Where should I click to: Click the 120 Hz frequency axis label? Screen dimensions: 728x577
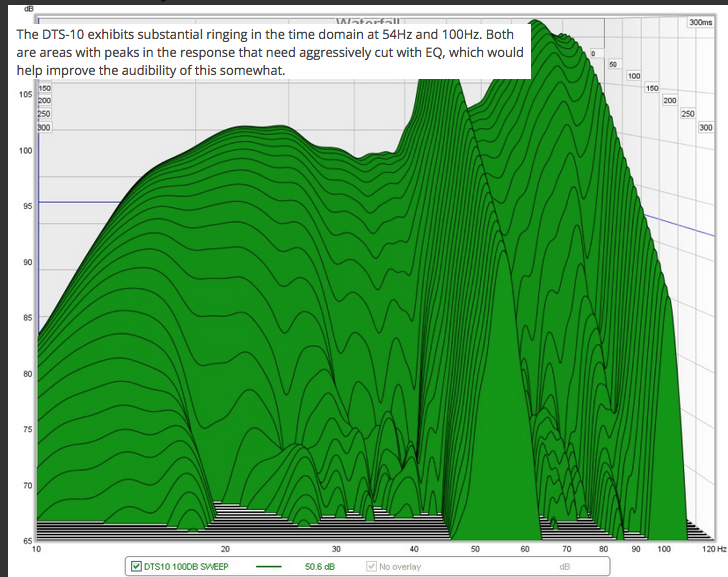(x=714, y=549)
